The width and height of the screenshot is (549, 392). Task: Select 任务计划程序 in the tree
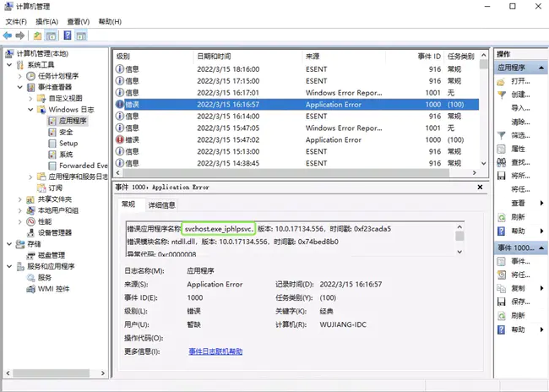[x=58, y=76]
